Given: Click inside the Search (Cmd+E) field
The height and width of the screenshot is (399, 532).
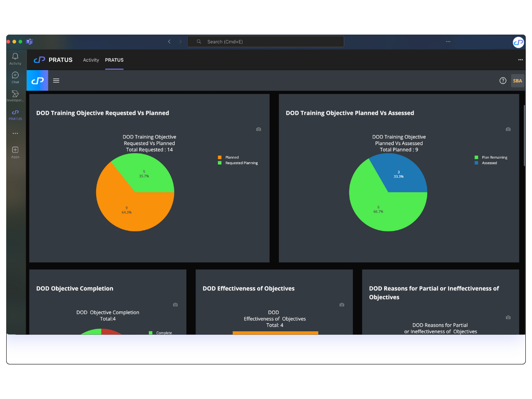Looking at the screenshot, I should coord(265,41).
